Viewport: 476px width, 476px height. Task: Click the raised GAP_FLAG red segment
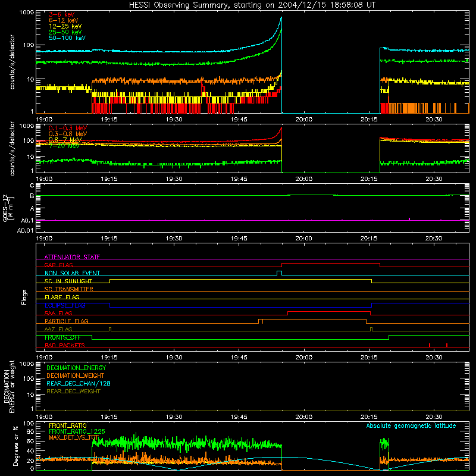coord(331,263)
